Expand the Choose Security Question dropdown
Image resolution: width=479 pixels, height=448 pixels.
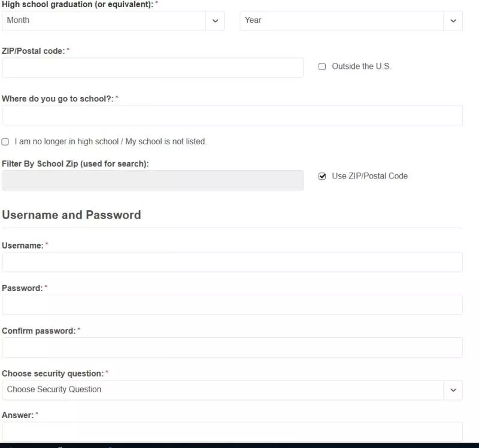pos(232,390)
